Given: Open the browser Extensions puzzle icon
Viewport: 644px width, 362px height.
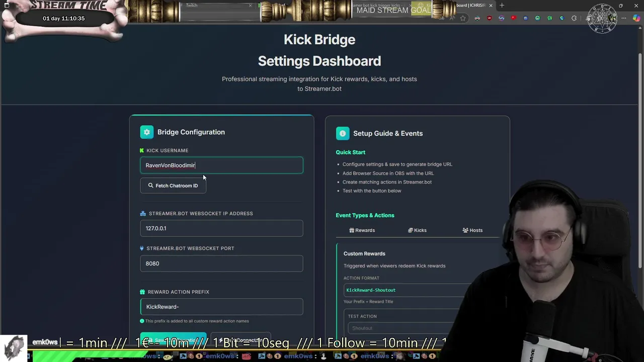Looking at the screenshot, I should (574, 18).
